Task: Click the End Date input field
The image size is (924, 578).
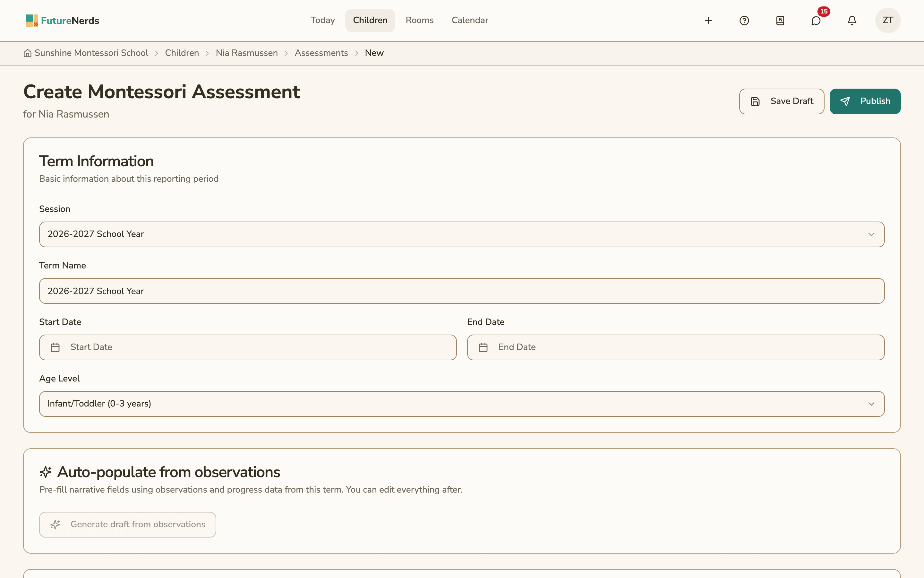Action: tap(676, 347)
